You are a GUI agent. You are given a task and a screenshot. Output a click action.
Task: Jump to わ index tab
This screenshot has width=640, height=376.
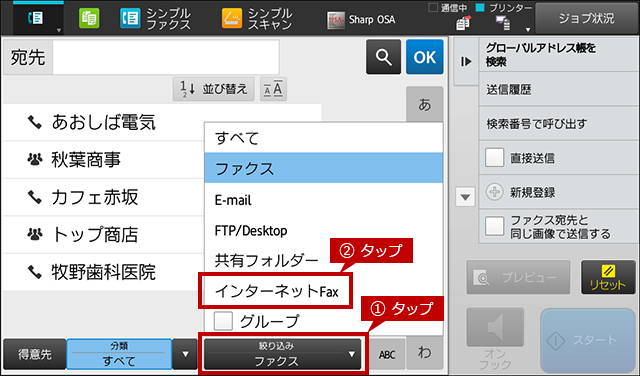[425, 353]
